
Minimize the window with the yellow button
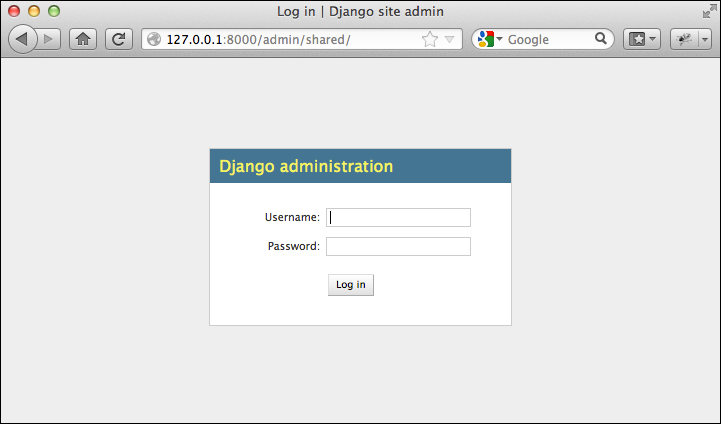point(34,11)
